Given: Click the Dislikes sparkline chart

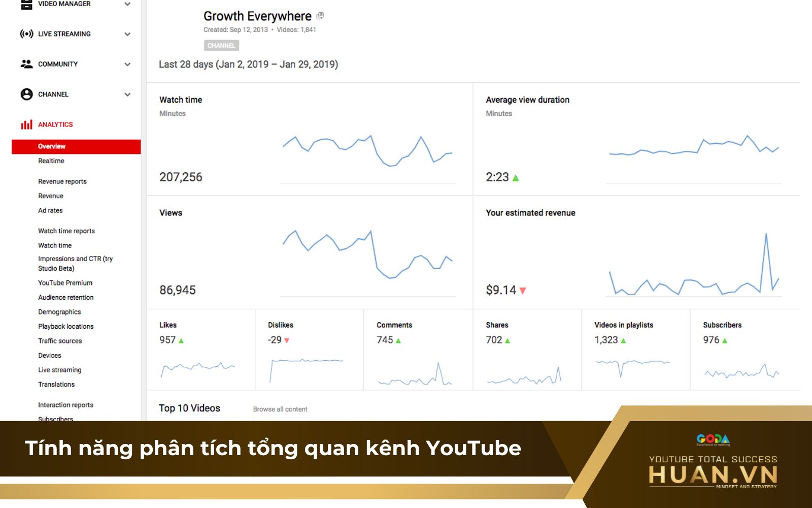Looking at the screenshot, I should (x=306, y=371).
